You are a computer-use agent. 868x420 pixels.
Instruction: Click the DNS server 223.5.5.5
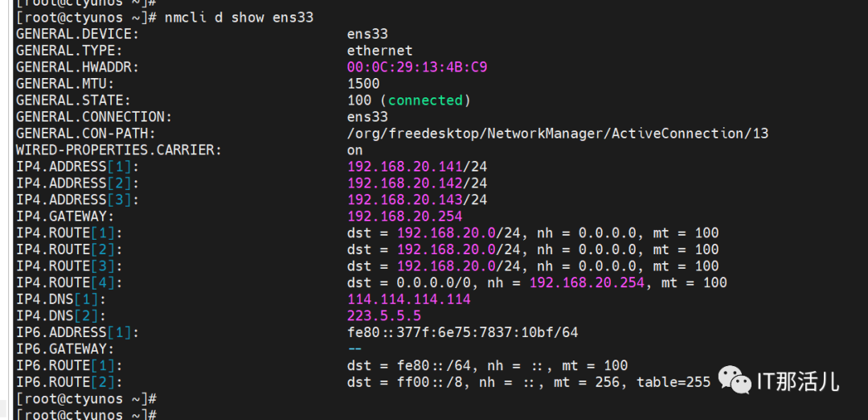coord(383,315)
